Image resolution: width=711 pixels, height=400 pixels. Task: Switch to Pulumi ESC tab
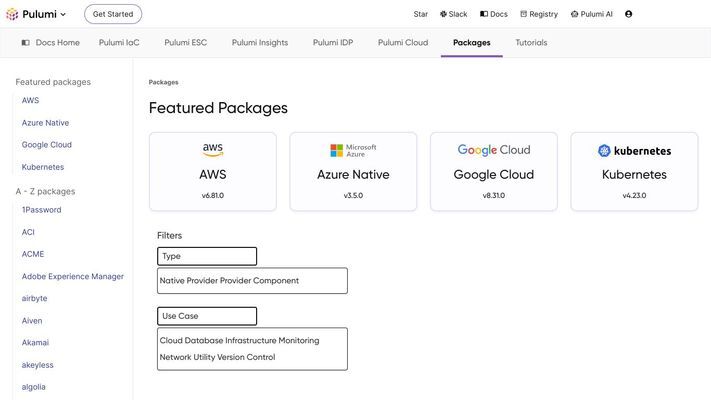185,43
